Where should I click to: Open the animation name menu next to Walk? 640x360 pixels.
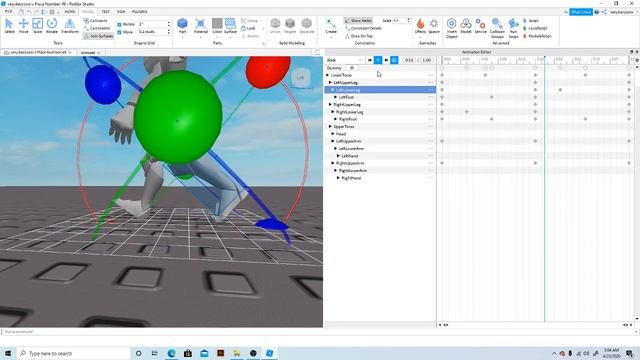point(360,60)
